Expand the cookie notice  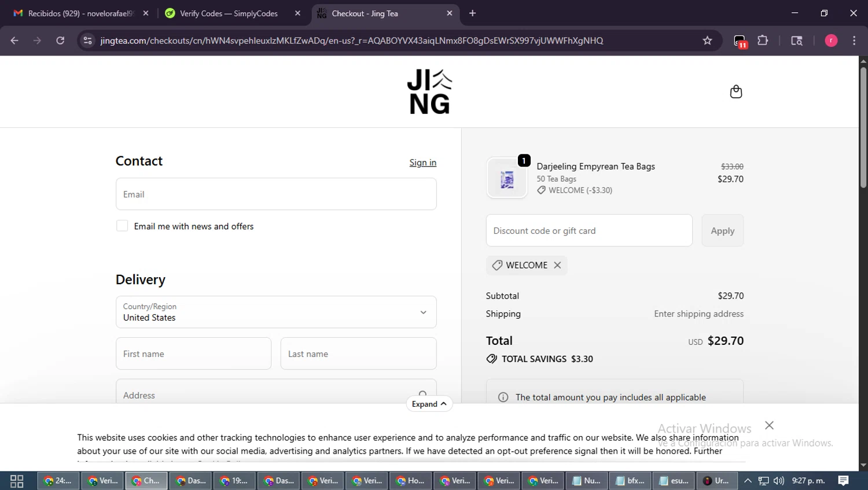click(x=429, y=404)
